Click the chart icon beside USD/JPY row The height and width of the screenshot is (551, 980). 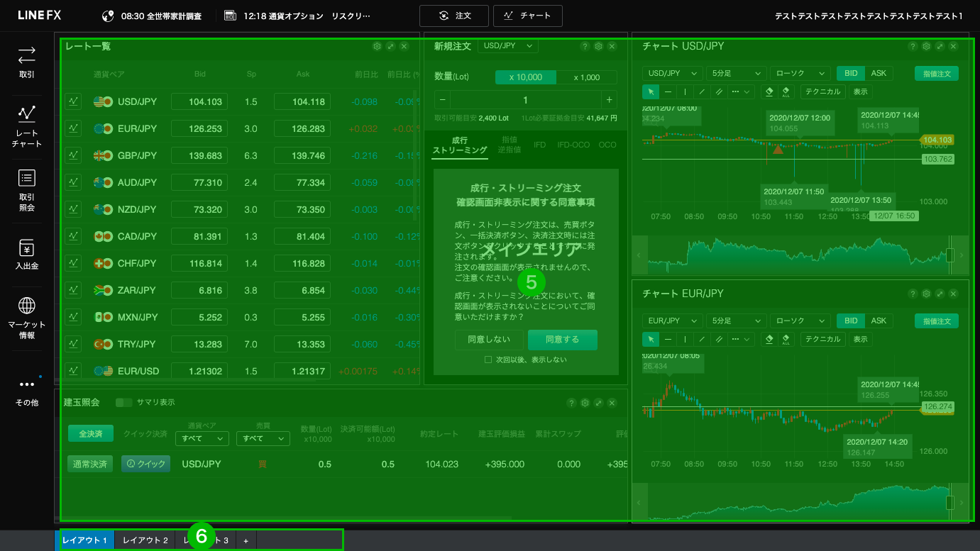73,101
